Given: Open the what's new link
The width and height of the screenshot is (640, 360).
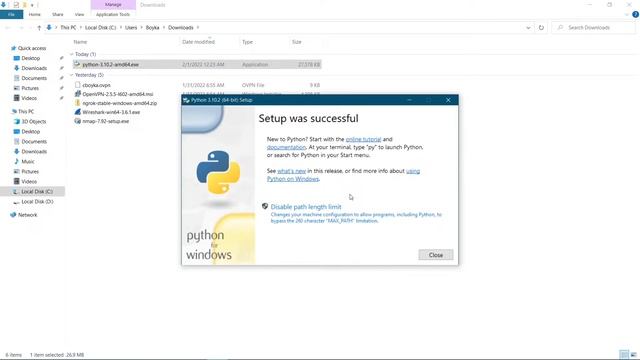Looking at the screenshot, I should point(291,171).
